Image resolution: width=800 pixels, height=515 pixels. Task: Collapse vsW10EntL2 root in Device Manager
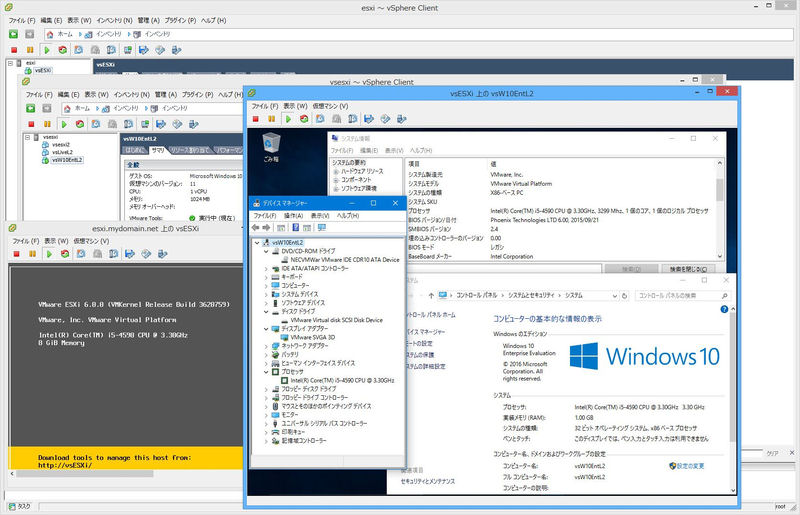pos(257,243)
